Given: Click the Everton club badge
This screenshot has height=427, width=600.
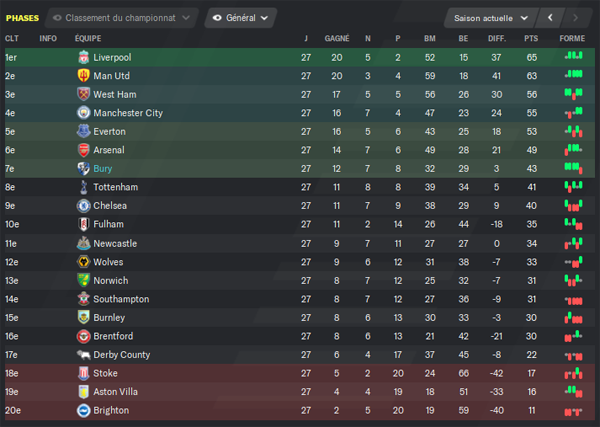Looking at the screenshot, I should click(83, 131).
